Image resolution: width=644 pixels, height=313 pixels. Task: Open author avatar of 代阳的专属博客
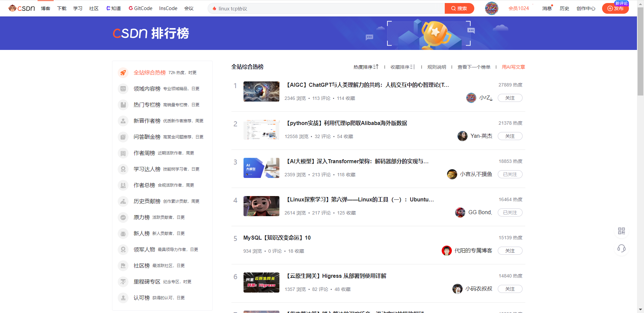coord(447,251)
